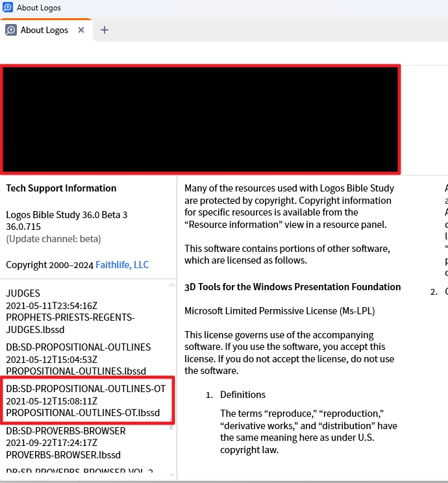
Task: Click the scroll-down arrow in the database list
Action: tap(171, 475)
